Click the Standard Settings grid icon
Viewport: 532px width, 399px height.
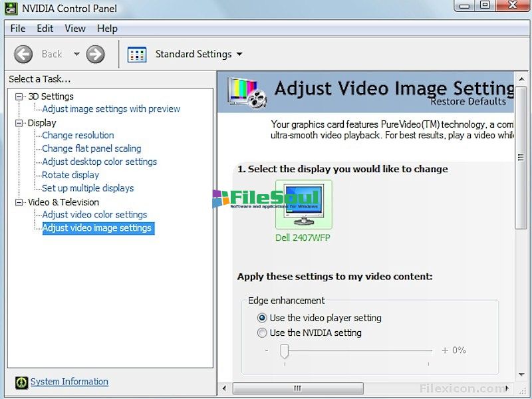tap(136, 54)
